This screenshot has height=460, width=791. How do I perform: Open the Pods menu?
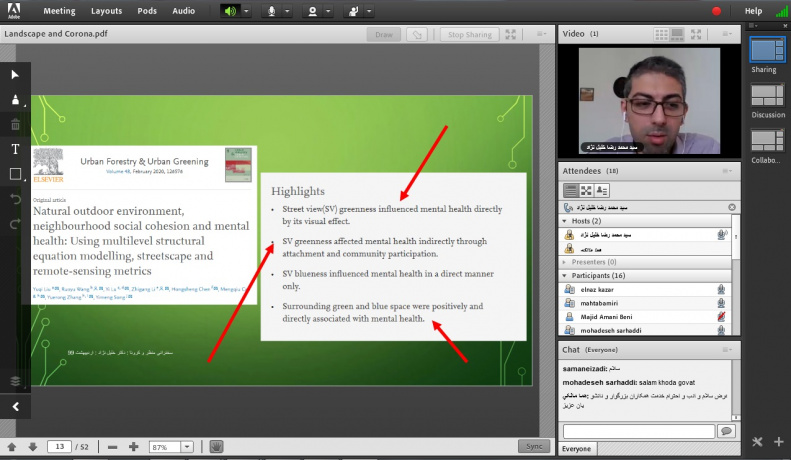[x=147, y=11]
